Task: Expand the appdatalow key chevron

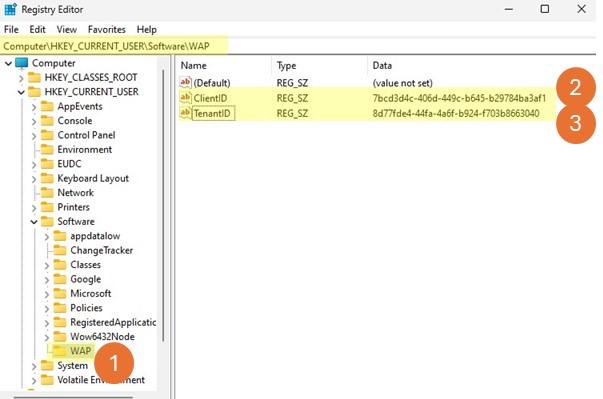Action: click(47, 236)
